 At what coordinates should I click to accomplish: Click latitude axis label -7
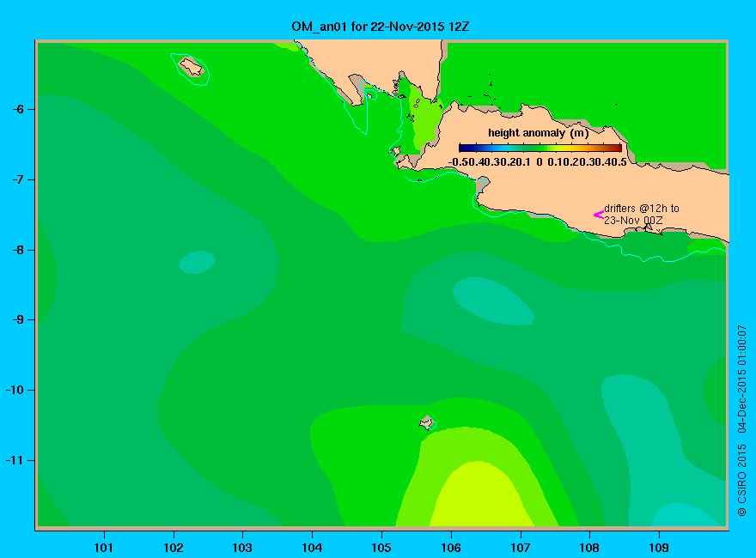click(x=18, y=179)
